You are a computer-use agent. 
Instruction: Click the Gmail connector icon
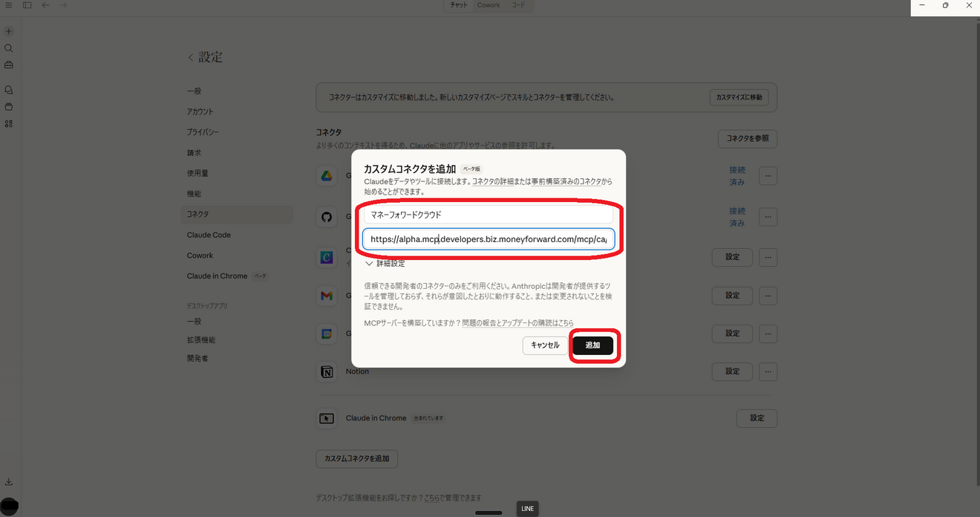(x=326, y=296)
